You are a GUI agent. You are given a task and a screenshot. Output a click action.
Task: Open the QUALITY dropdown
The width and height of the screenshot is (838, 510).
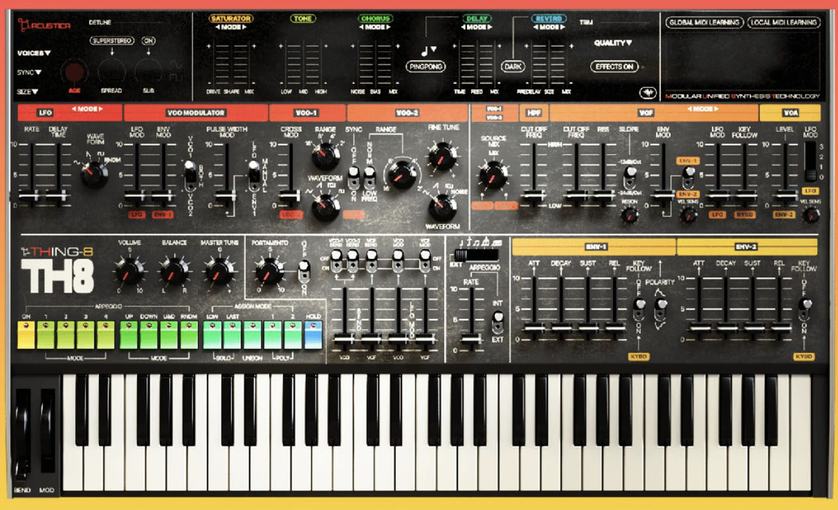click(x=612, y=43)
